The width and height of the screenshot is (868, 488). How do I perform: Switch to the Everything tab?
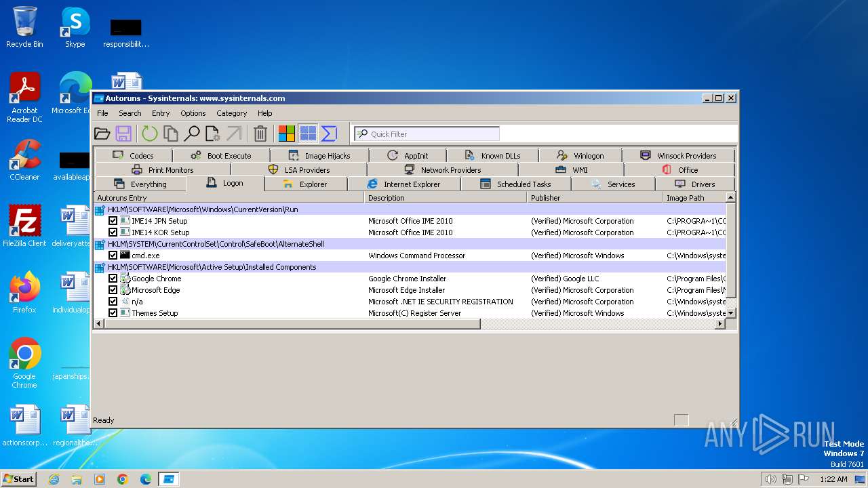tap(140, 184)
